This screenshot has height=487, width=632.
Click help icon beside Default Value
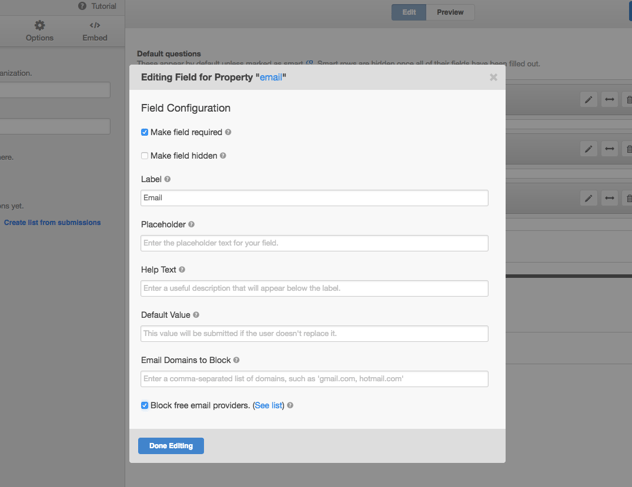point(196,315)
